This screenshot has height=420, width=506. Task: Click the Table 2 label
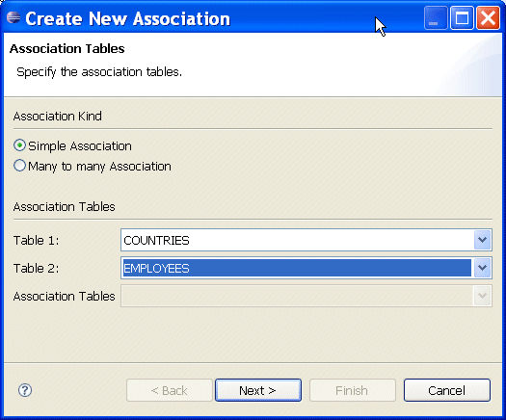click(37, 268)
